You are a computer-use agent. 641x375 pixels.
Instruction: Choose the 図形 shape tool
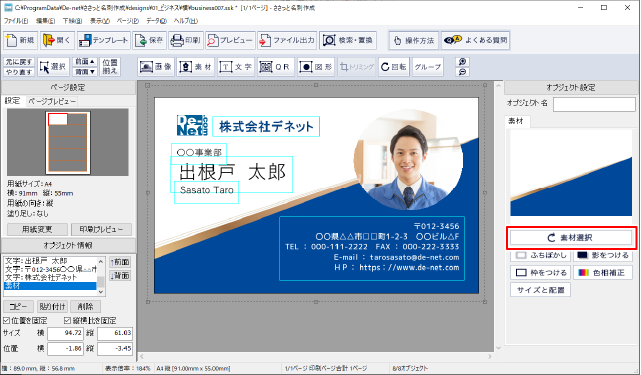[x=315, y=67]
